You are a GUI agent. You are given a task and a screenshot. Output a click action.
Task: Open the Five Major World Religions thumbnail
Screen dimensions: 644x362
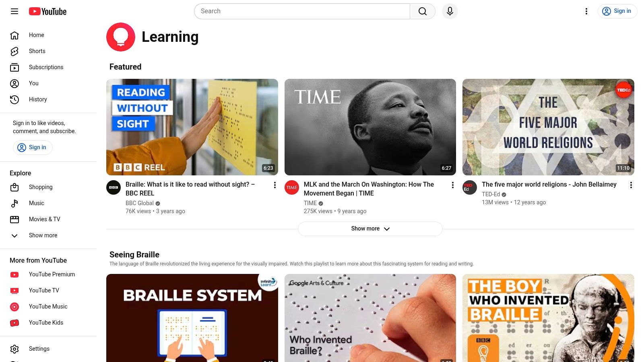click(x=548, y=127)
